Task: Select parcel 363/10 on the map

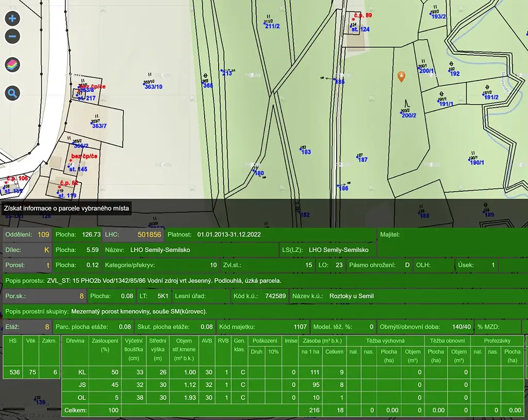Action: point(153,87)
